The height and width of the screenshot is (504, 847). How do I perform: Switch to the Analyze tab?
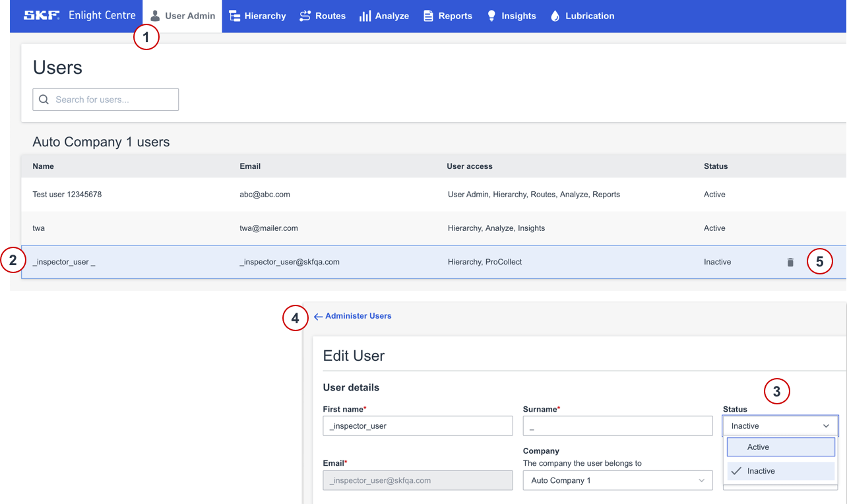[x=384, y=16]
